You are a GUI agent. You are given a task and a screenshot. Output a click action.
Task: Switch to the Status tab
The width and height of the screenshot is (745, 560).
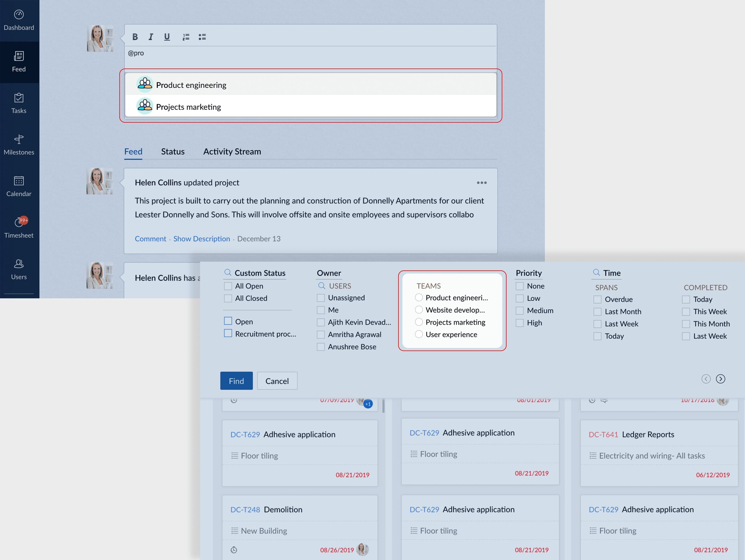[173, 151]
